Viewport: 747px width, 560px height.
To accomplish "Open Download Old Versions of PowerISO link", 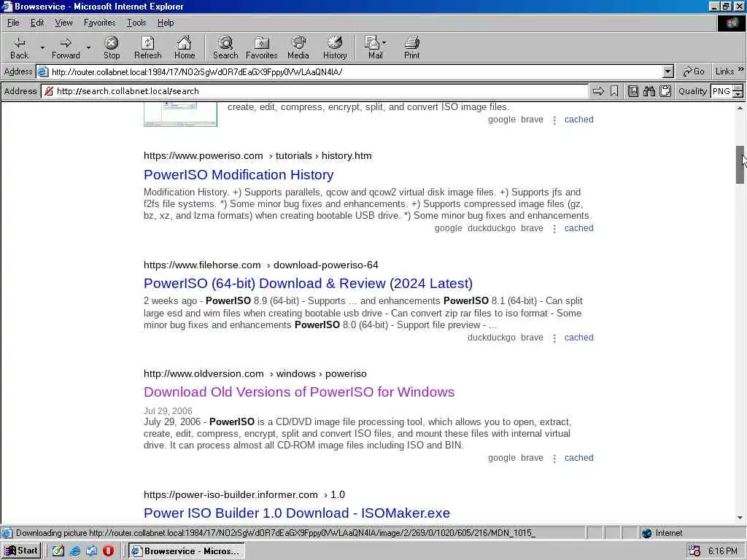I will (299, 392).
